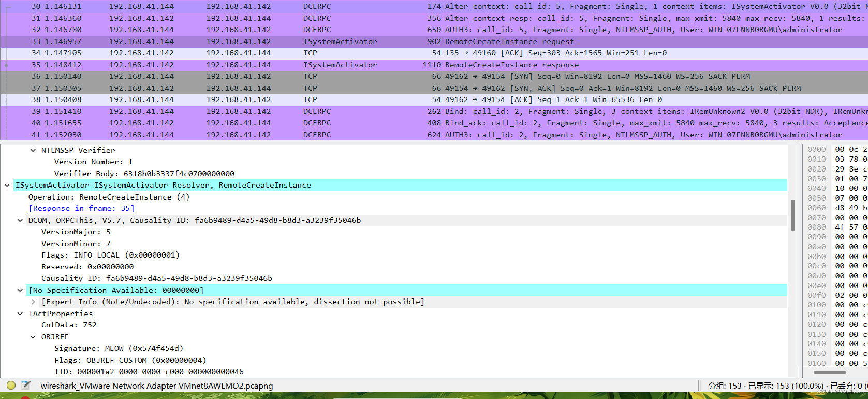Viewport: 868px width, 399px height.
Task: Expand the Expert Info Note/Undecoded entry
Action: [33, 302]
